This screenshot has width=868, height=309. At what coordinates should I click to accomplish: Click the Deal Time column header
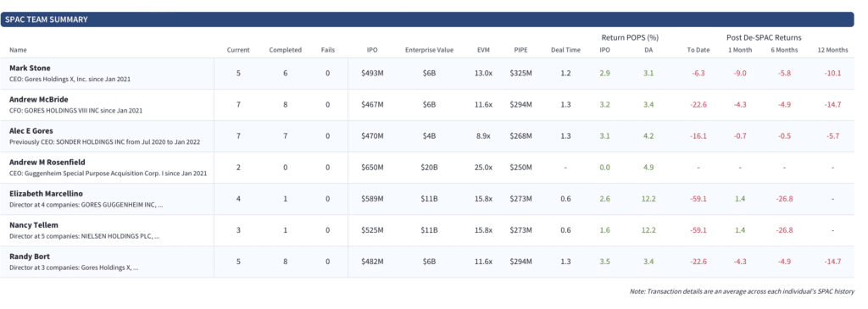565,50
